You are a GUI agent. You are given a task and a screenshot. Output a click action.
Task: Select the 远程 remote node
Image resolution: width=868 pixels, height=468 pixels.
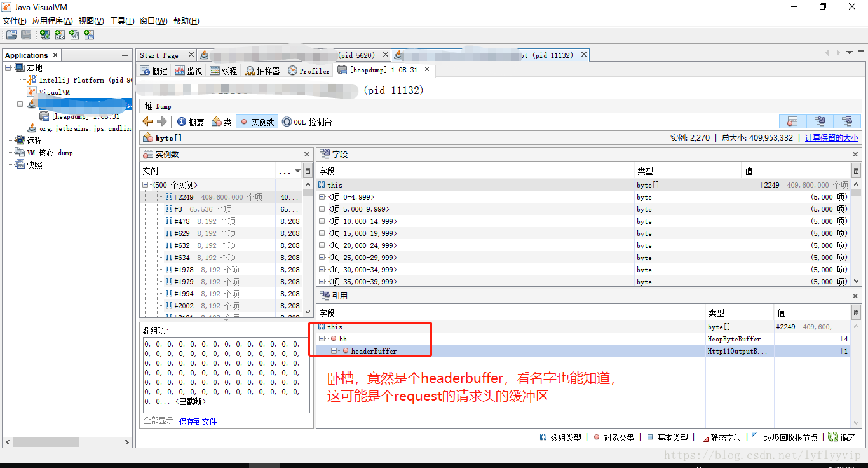pyautogui.click(x=28, y=141)
